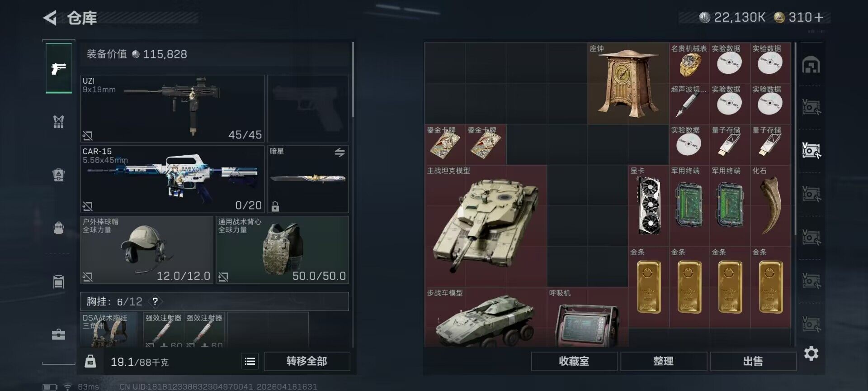Click the 整理 sort button
Screen dimensions: 868x391
[x=664, y=361]
